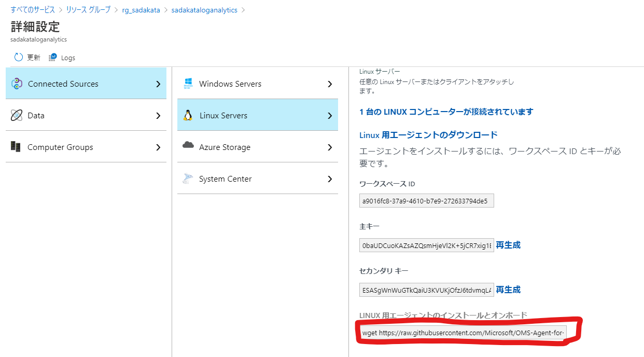The image size is (644, 357).
Task: Click the Windows Servers logo icon
Action: 188,84
